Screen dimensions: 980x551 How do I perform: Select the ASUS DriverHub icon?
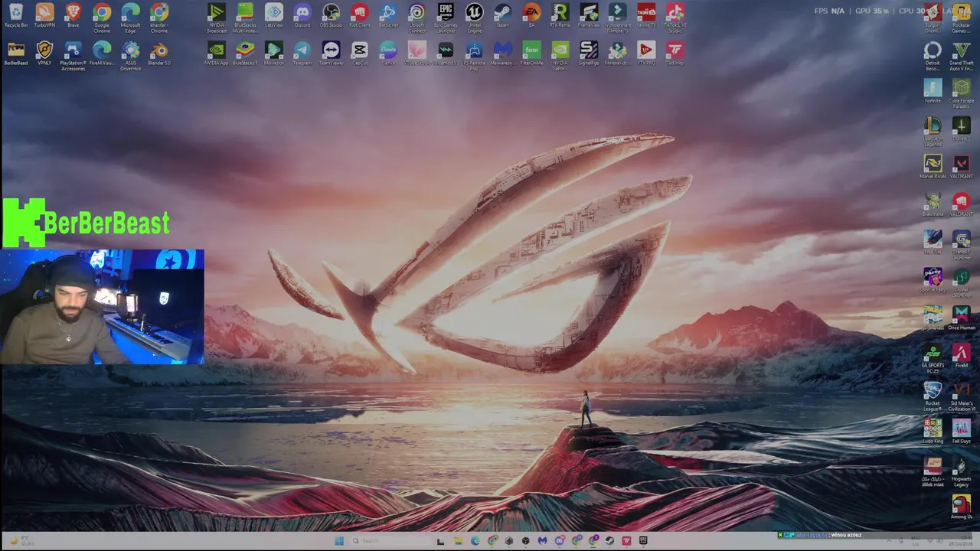click(131, 56)
